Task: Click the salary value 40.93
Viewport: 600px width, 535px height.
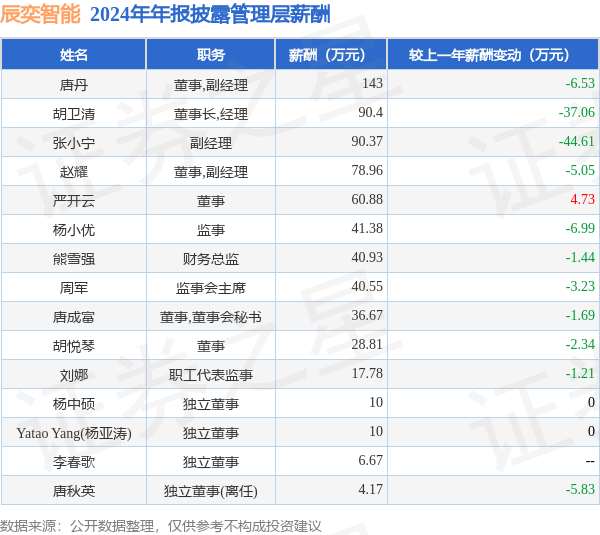Action: point(367,257)
